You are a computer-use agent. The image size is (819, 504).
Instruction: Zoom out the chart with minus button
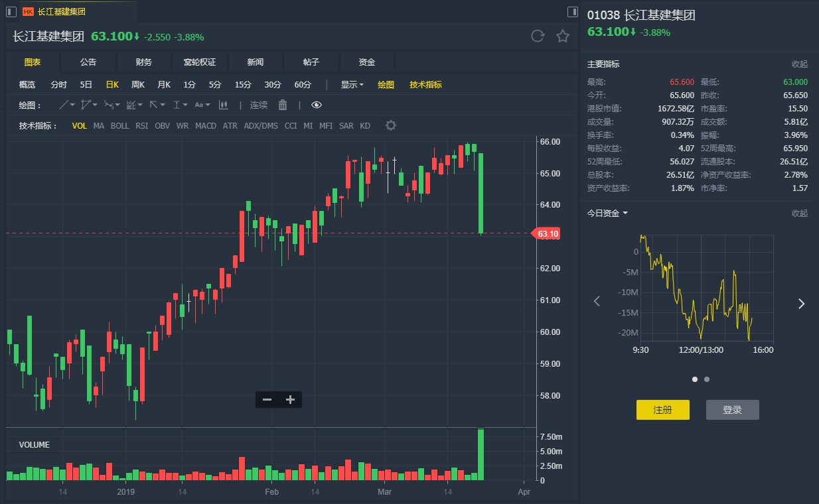click(x=267, y=399)
